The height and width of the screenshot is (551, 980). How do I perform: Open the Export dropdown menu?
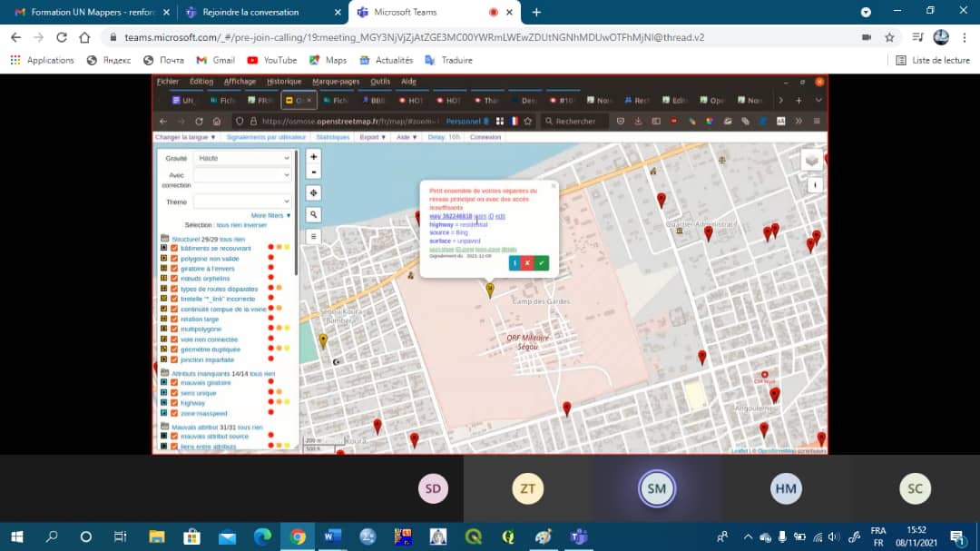click(x=373, y=137)
